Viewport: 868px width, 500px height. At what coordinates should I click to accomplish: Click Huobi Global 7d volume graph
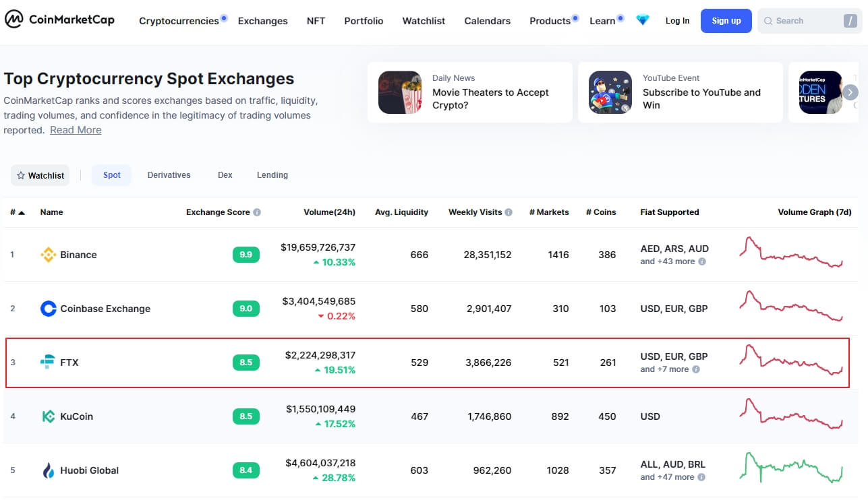point(791,468)
